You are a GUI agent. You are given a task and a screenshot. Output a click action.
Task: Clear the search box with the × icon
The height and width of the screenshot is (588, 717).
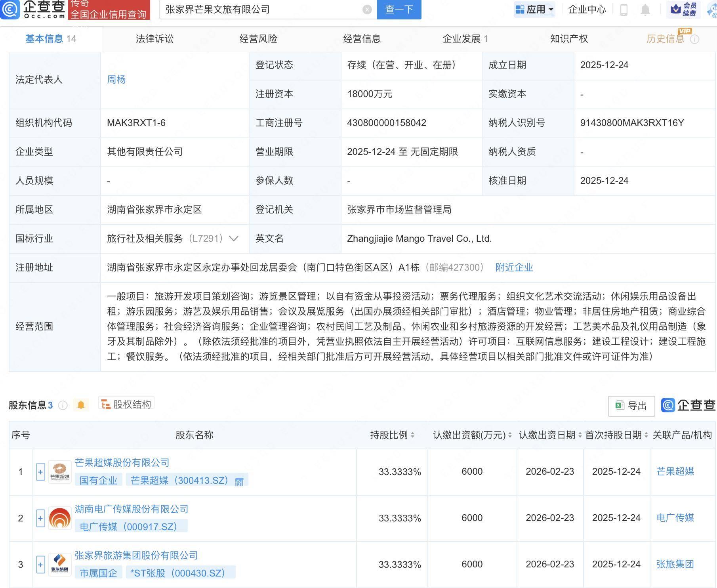[x=367, y=10]
